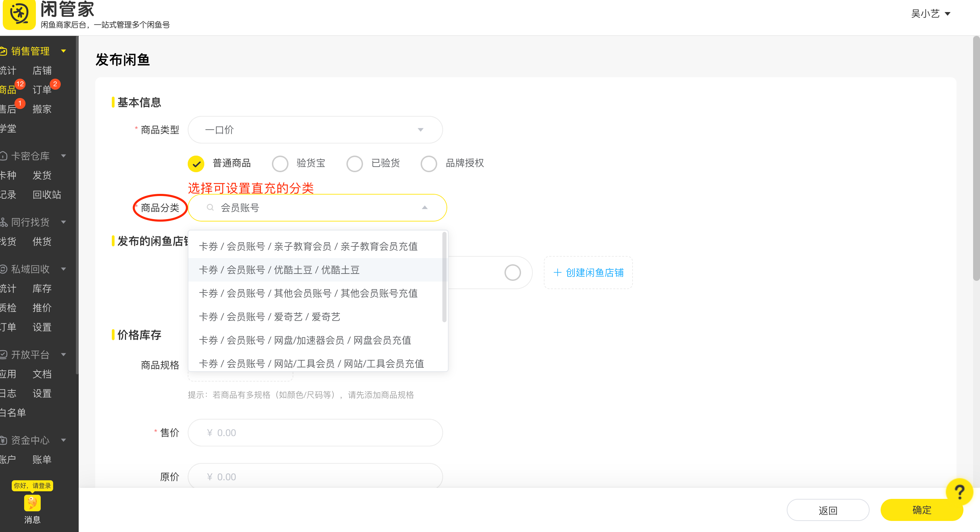Click the 确定 confirm button

[x=921, y=510]
